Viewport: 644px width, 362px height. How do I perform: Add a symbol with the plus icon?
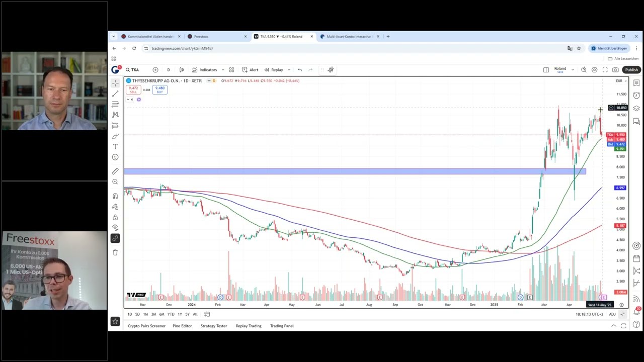155,70
